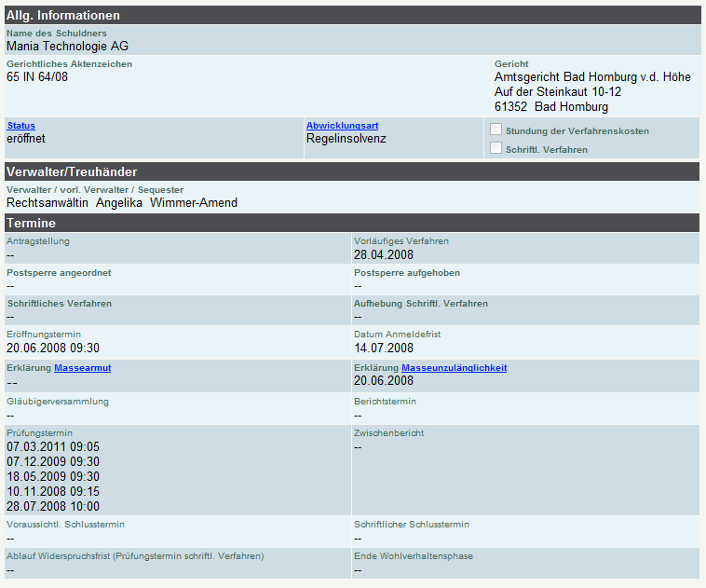Screen dimensions: 706x588
Task: Click the Ende Wohlverhaltensphase label
Action: click(x=414, y=556)
